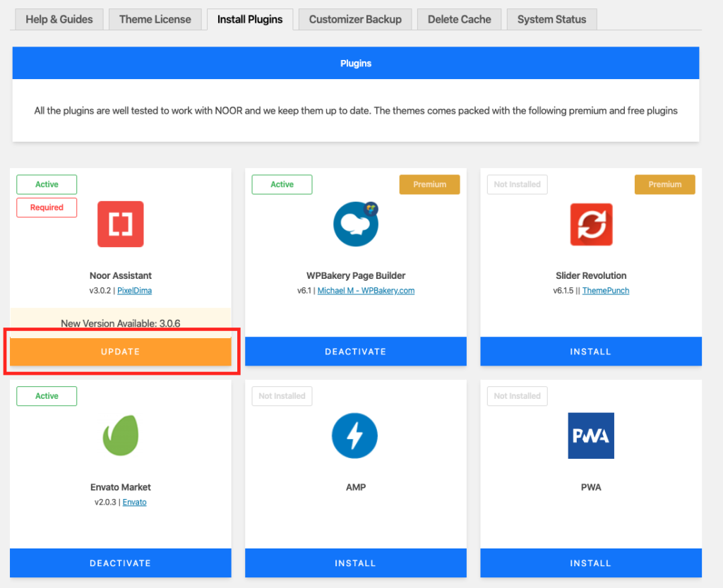Click the Not Installed badge on PWA
This screenshot has width=723, height=588.
tap(517, 396)
